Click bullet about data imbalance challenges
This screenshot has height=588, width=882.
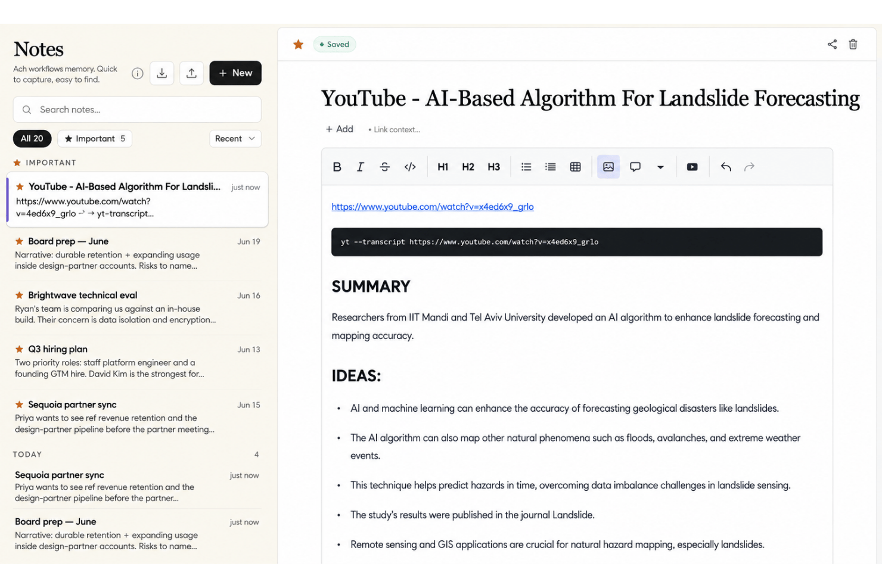tap(570, 485)
